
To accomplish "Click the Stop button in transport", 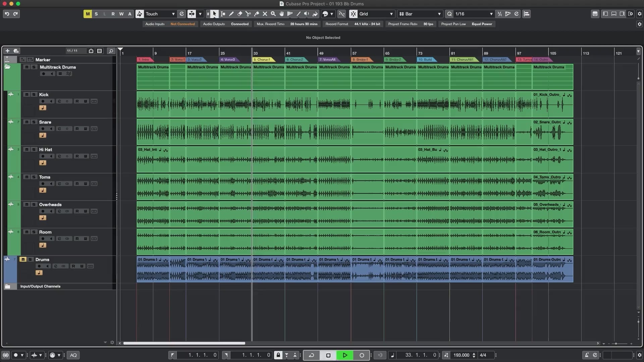I will [x=328, y=355].
